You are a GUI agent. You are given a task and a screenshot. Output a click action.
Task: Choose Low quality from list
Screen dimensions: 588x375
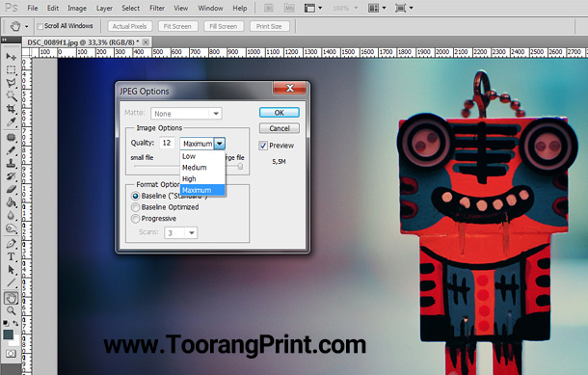(202, 156)
